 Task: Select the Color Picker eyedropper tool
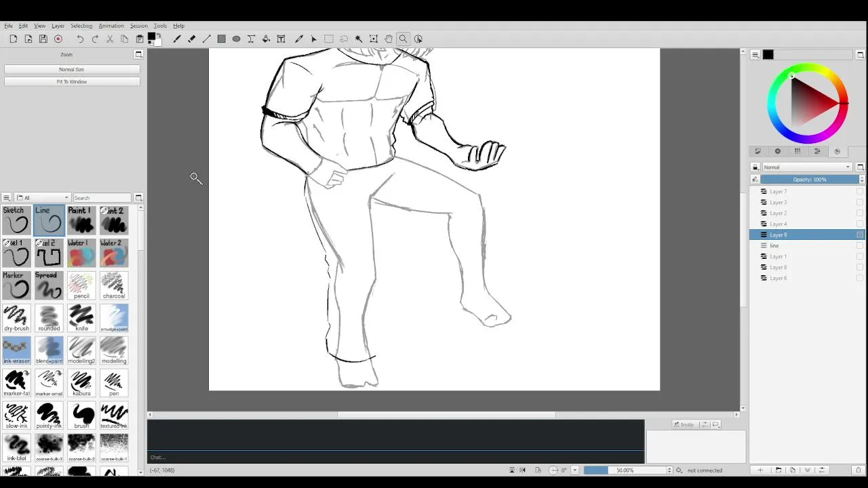[299, 39]
